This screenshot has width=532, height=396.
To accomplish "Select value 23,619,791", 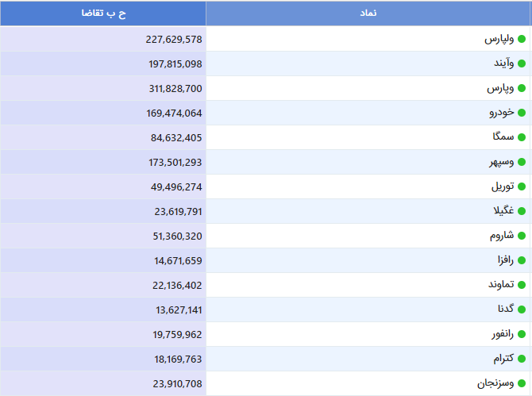I will pos(178,212).
